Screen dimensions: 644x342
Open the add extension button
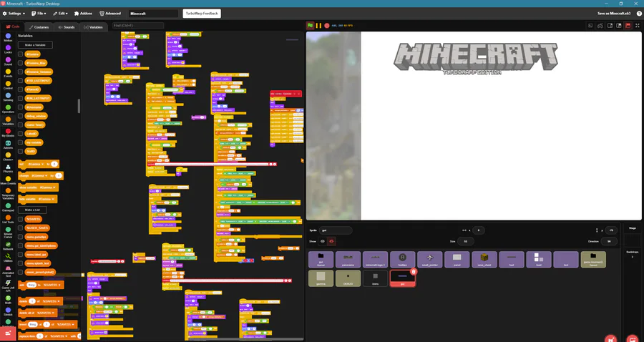[8, 333]
